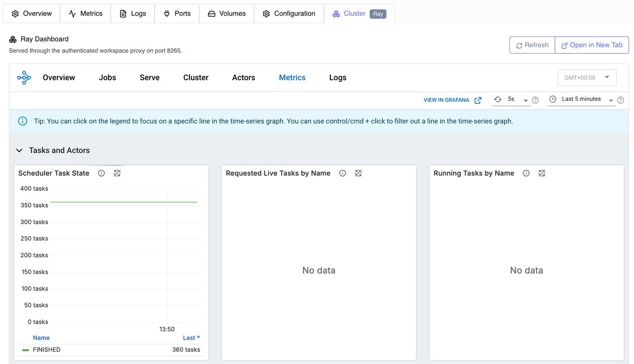Click the help icon beside the 5s refresh interval

536,100
